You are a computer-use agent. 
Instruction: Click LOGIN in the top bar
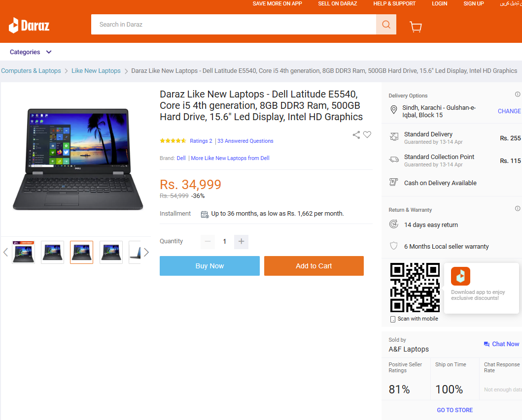click(440, 3)
